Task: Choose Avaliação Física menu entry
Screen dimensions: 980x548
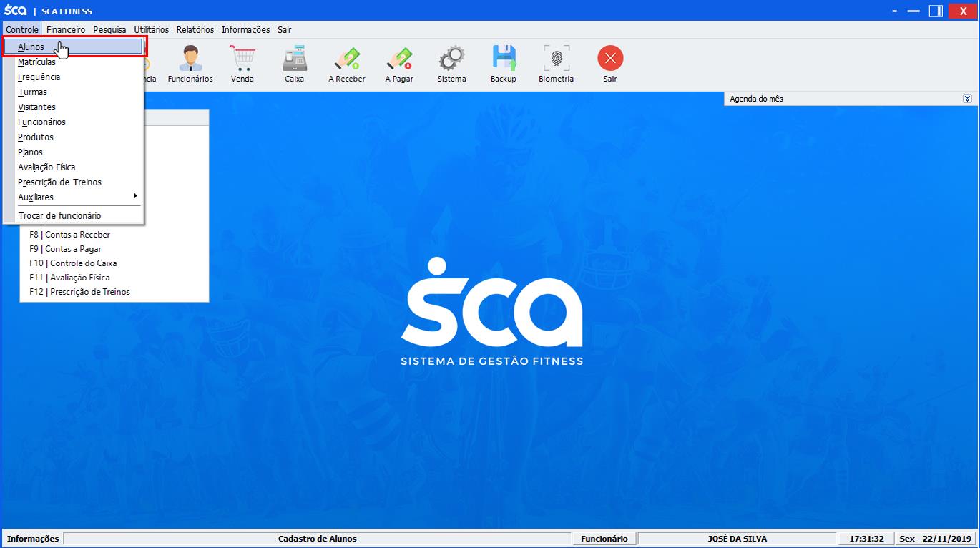Action: pyautogui.click(x=79, y=167)
